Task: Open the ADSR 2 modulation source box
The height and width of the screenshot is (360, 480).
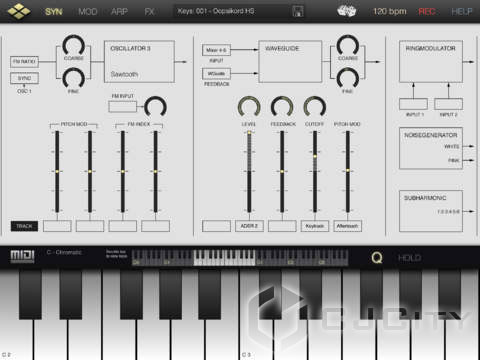Action: coord(249,226)
